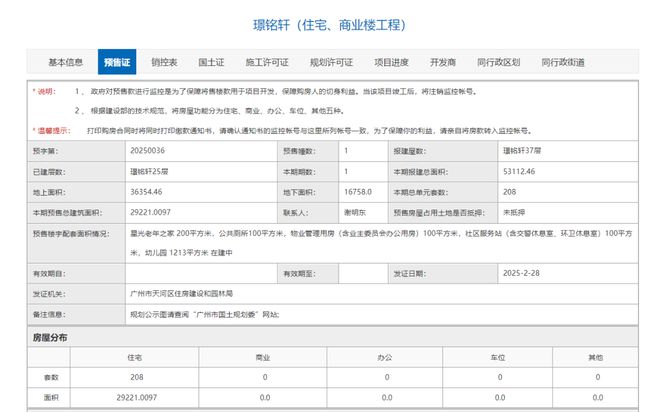This screenshot has height=412, width=660.
Task: Select the 预售证 tab
Action: (x=117, y=62)
